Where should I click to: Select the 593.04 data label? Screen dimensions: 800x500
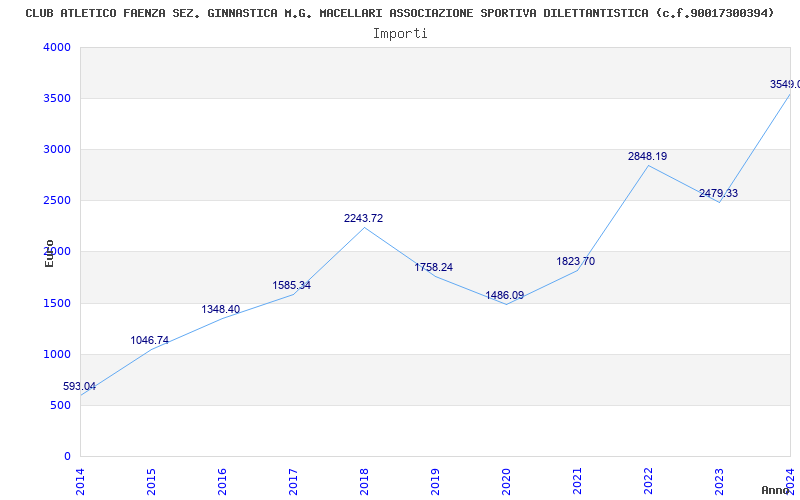(79, 386)
